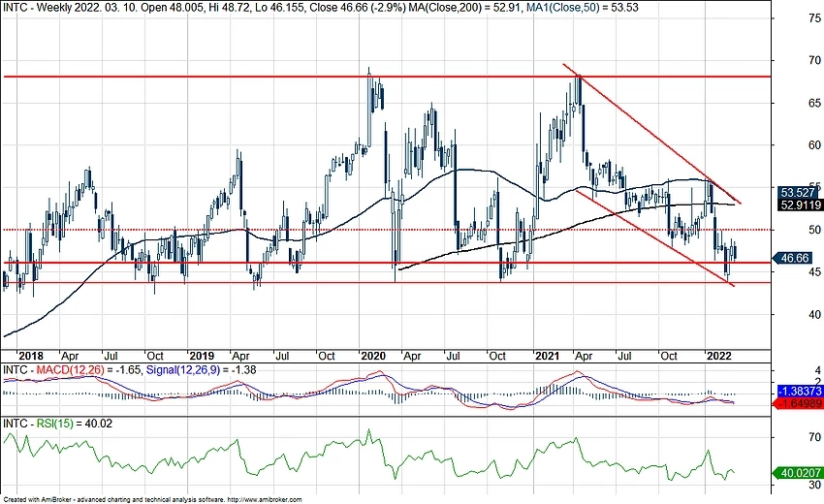Image resolution: width=824 pixels, height=504 pixels.
Task: Click the 2022 year marker
Action: [x=720, y=355]
